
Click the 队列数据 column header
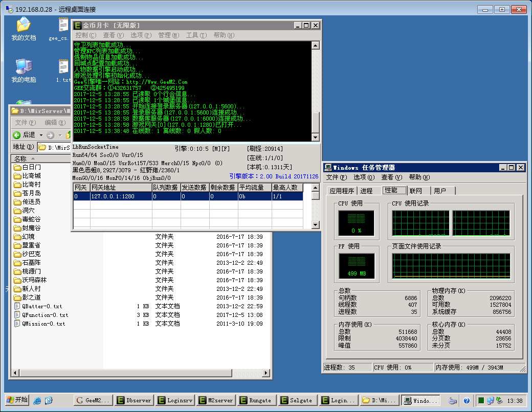click(x=166, y=188)
